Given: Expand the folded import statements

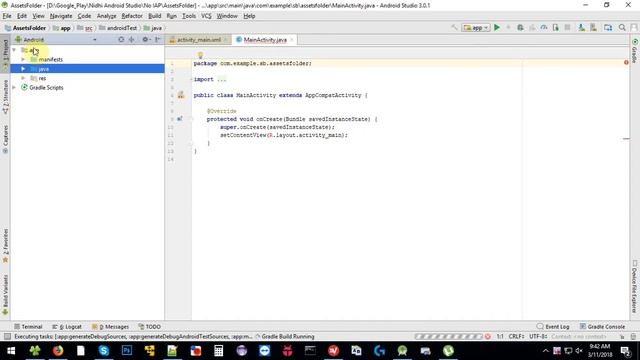Looking at the screenshot, I should pyautogui.click(x=222, y=79).
